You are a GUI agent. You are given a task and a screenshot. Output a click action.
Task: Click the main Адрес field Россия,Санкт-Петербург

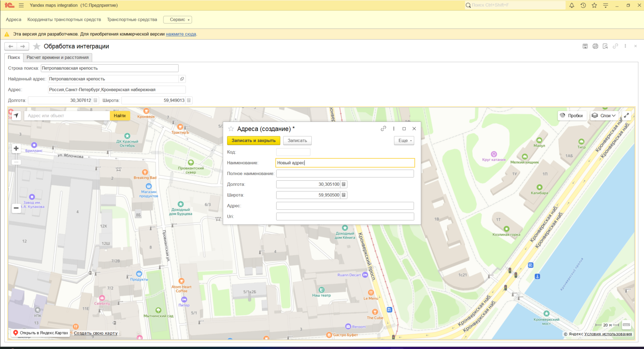coord(117,90)
